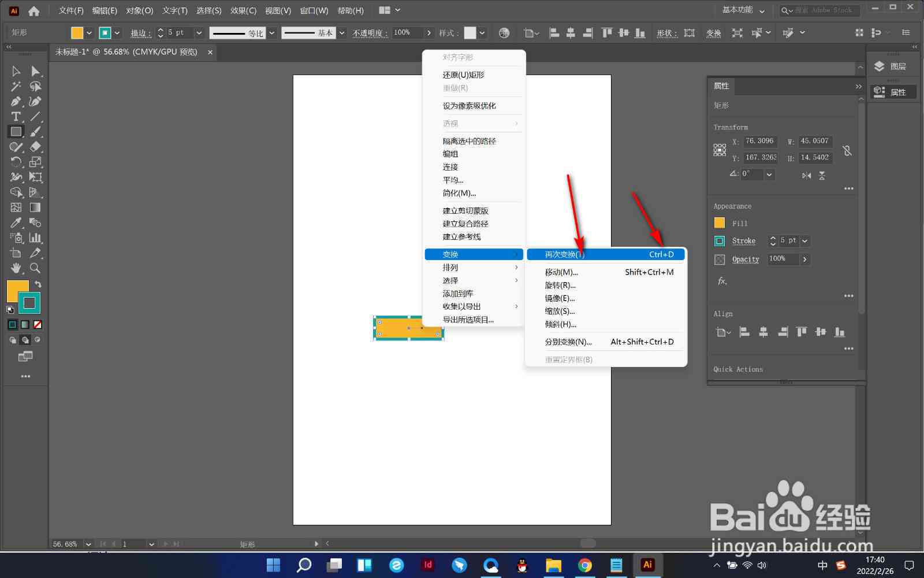Select the Type tool
Screen dimensions: 924x578
tap(16, 116)
